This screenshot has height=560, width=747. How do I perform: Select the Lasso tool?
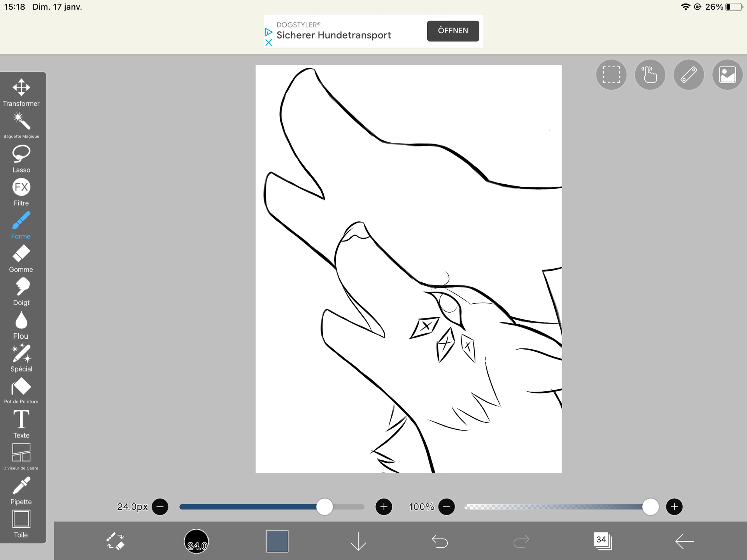(x=21, y=159)
